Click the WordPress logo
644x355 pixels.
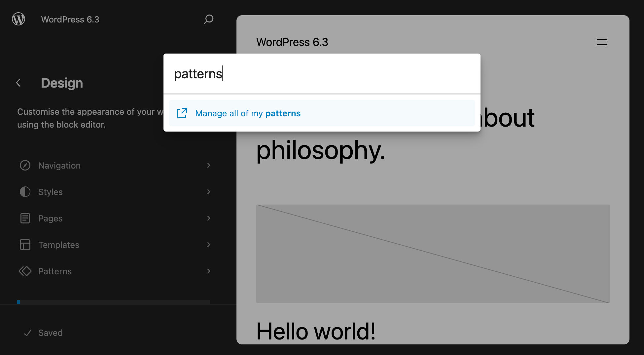pos(18,19)
